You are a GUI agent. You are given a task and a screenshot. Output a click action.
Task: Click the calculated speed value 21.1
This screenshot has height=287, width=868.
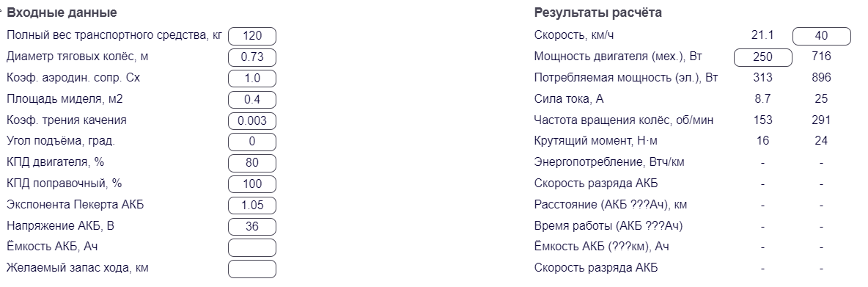(x=762, y=35)
